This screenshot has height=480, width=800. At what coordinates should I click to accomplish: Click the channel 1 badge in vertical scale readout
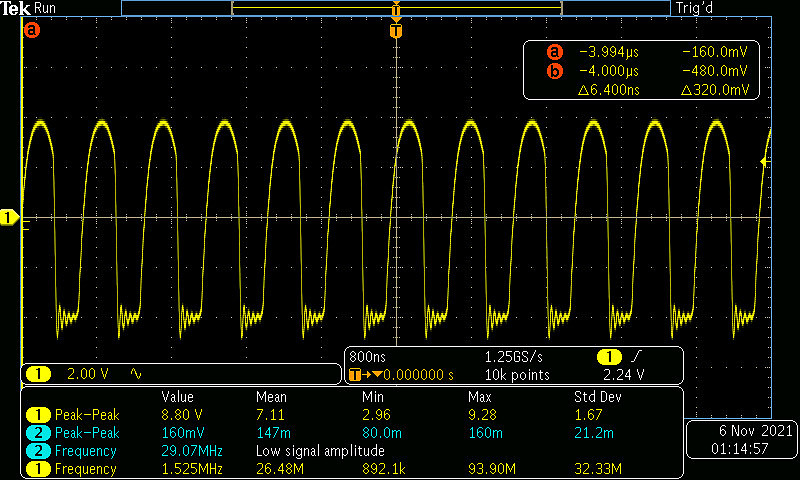38,374
